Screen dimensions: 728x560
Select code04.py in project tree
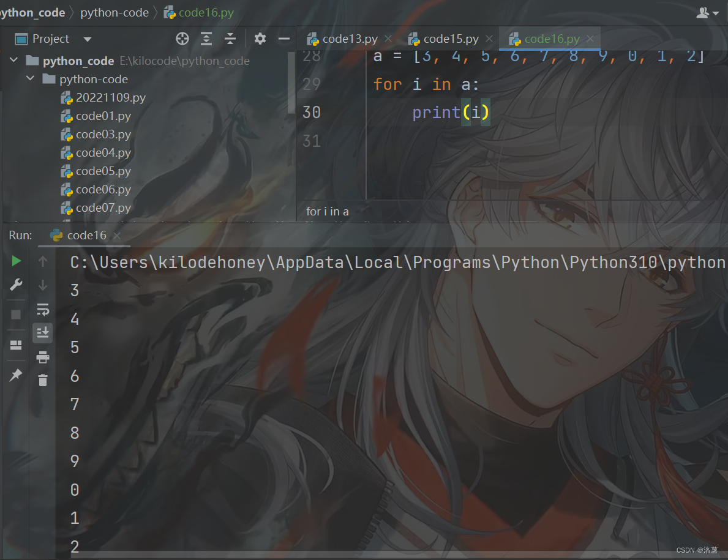(103, 152)
